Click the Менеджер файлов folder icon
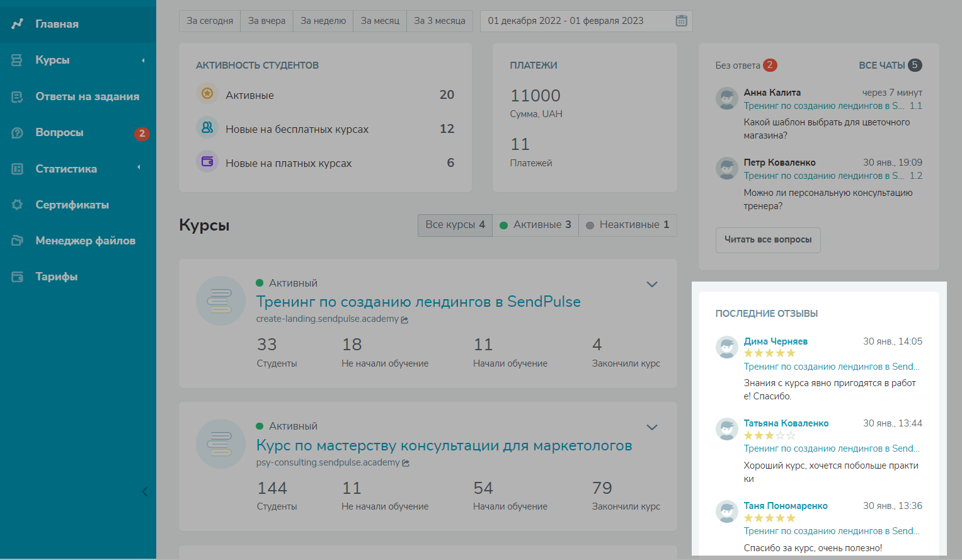Viewport: 962px width, 560px height. [x=17, y=241]
